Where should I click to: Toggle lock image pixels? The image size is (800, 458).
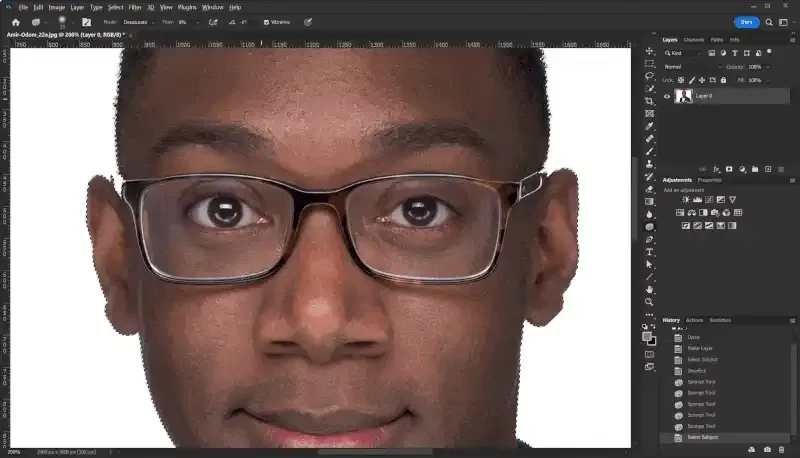tap(692, 80)
